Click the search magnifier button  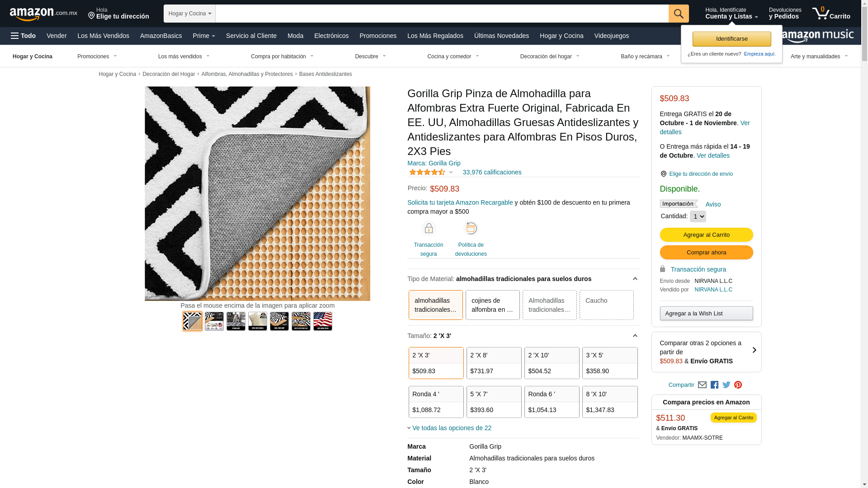tap(678, 14)
